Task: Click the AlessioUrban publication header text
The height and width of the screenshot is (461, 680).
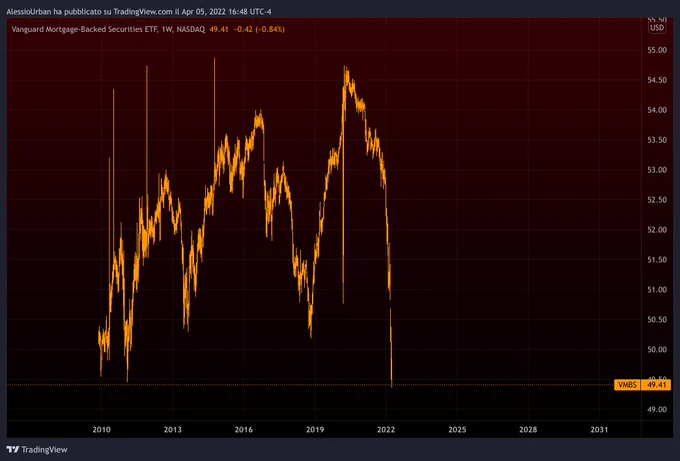Action: 139,12
